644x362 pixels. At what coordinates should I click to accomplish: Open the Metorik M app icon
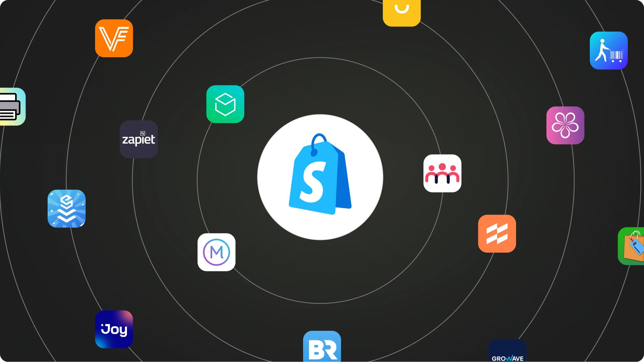click(x=216, y=252)
